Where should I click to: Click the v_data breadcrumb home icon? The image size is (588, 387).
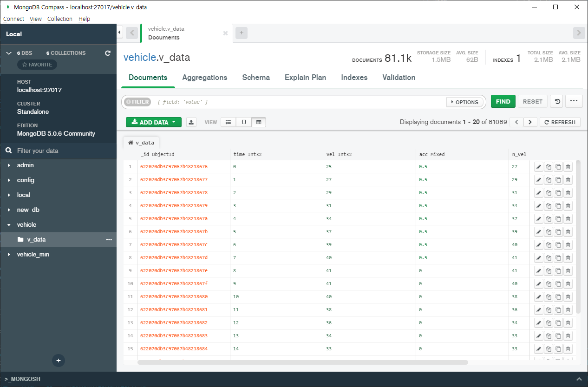tap(131, 143)
